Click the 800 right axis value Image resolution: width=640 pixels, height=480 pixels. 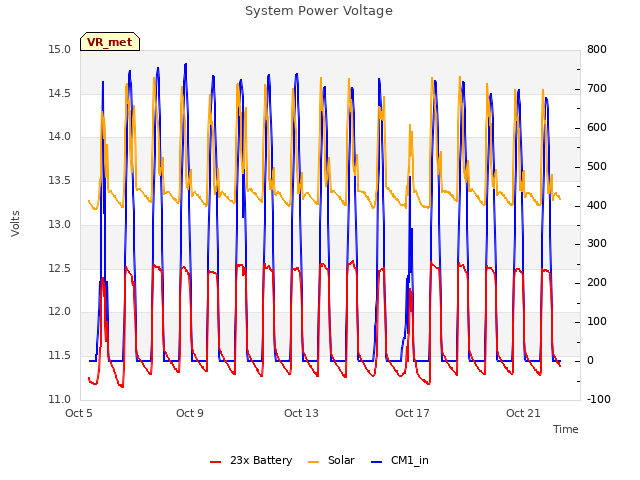(597, 50)
